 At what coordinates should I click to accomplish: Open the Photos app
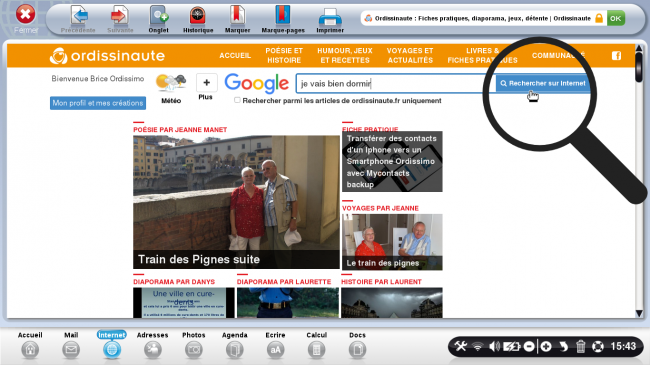coord(194,350)
